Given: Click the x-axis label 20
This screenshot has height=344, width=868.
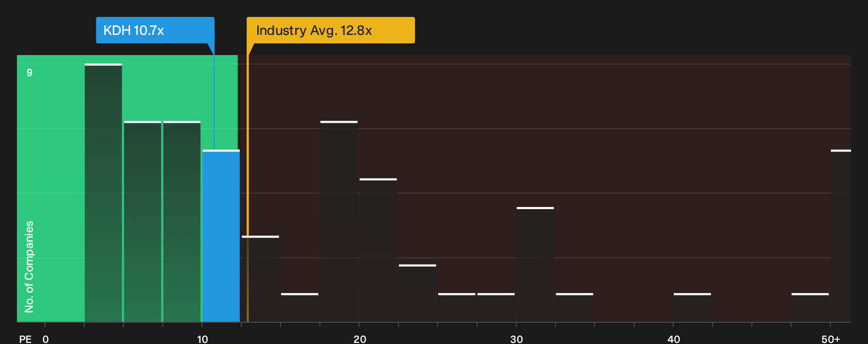Looking at the screenshot, I should 360,339.
